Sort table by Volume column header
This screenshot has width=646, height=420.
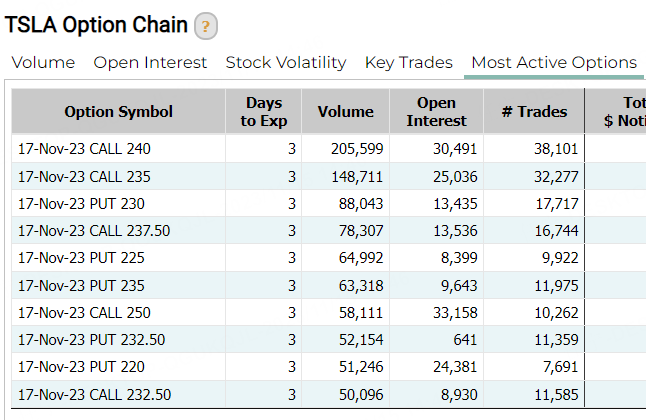[x=345, y=112]
